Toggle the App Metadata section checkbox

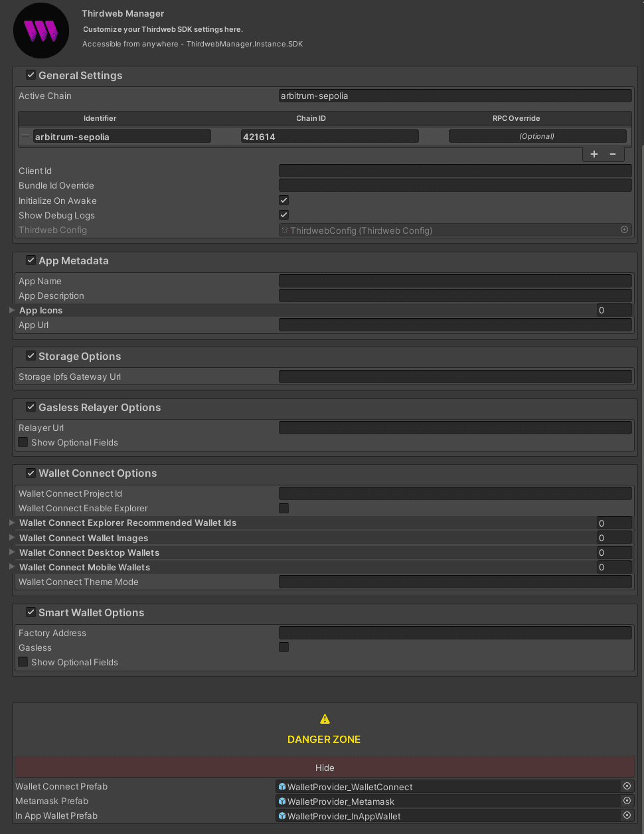coord(31,260)
